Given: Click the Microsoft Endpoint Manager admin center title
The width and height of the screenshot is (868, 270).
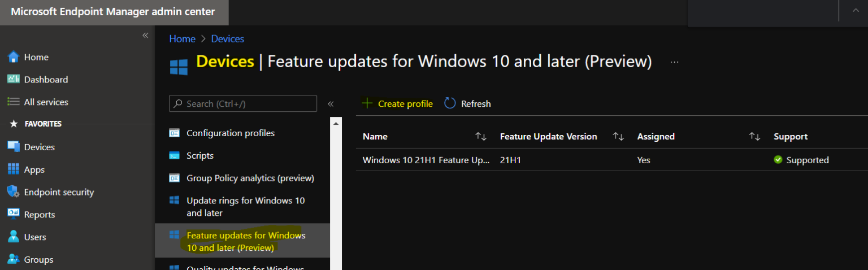Looking at the screenshot, I should pyautogui.click(x=113, y=11).
